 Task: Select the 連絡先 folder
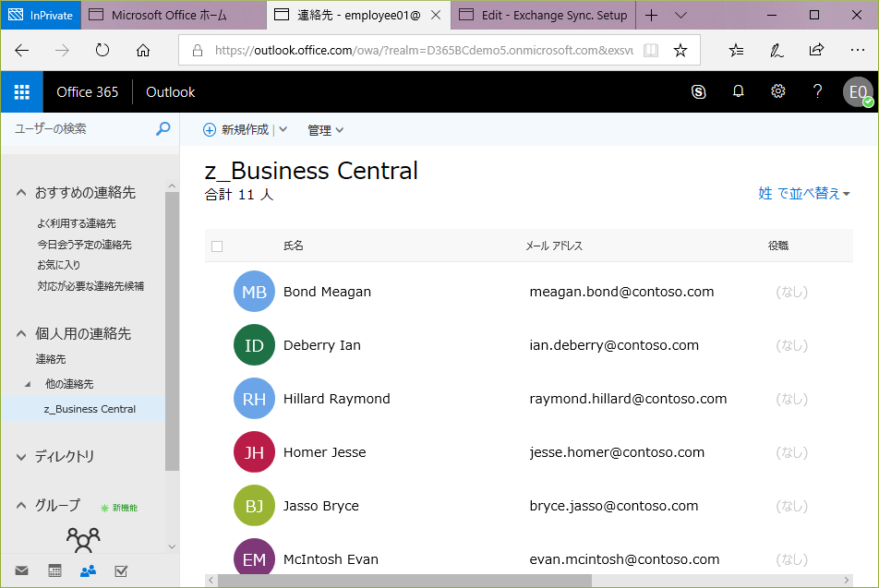pos(51,359)
